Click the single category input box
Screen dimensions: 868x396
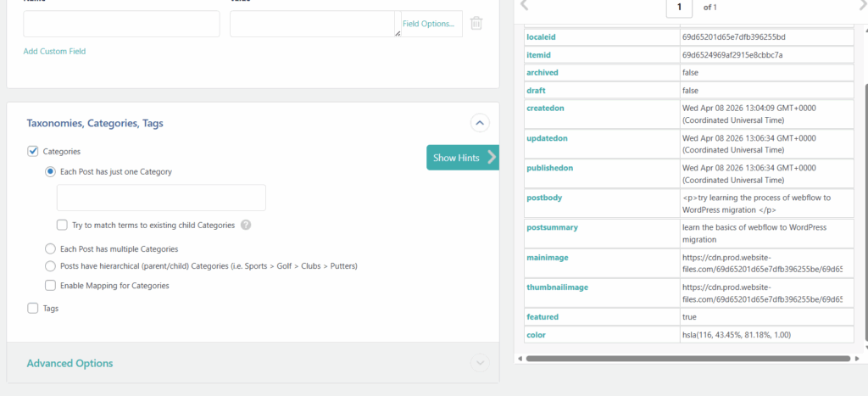click(x=161, y=198)
